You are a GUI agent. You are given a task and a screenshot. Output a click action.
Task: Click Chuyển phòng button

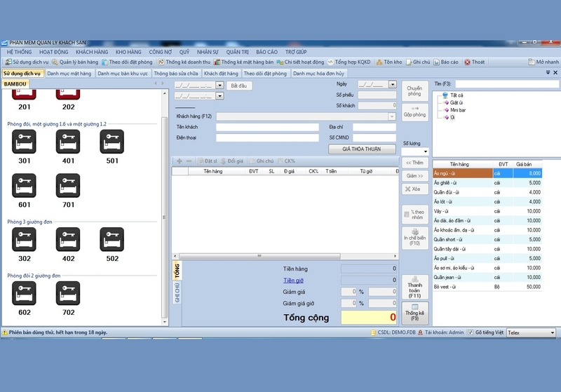tap(414, 91)
